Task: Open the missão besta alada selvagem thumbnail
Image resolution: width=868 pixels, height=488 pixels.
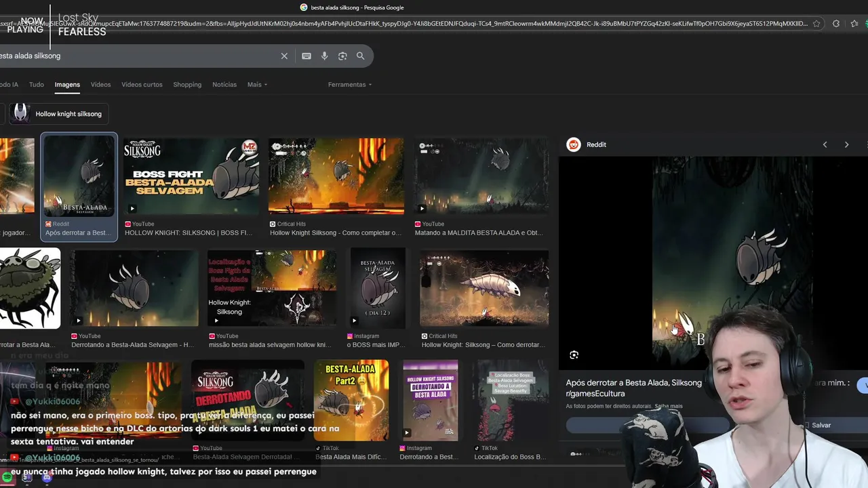Action: point(272,288)
